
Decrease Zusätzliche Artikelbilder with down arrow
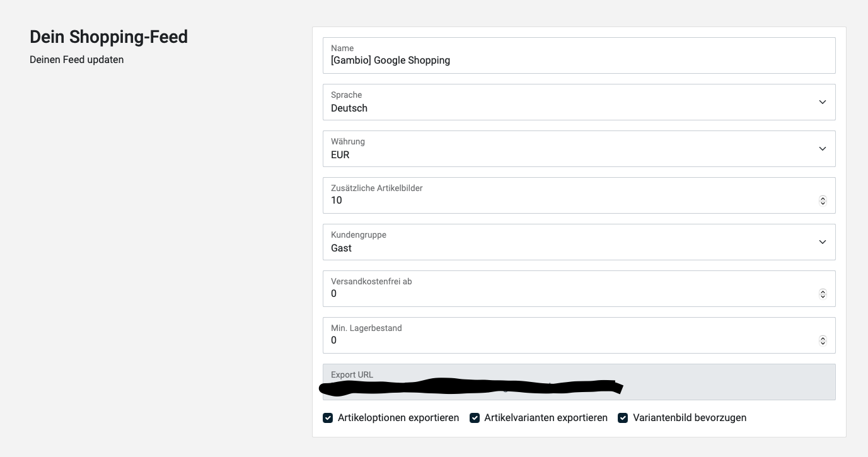[x=823, y=203]
